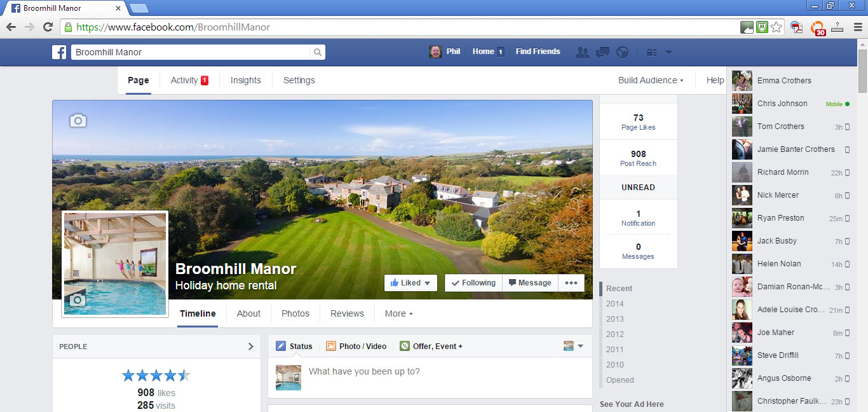Open the friend requests icon

[x=582, y=52]
